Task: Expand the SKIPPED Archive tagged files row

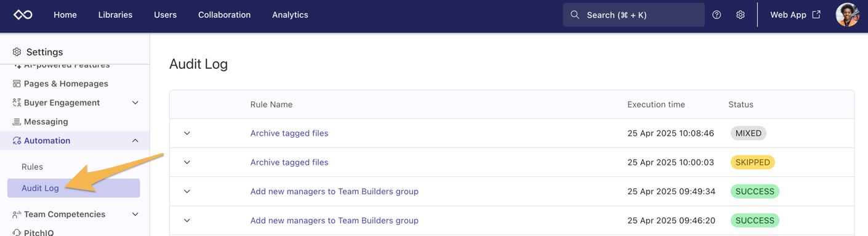Action: (187, 162)
